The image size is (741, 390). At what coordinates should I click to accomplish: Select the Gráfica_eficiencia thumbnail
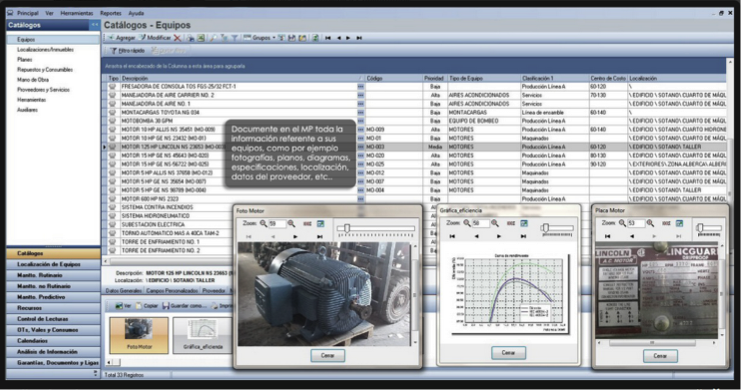[x=202, y=335]
